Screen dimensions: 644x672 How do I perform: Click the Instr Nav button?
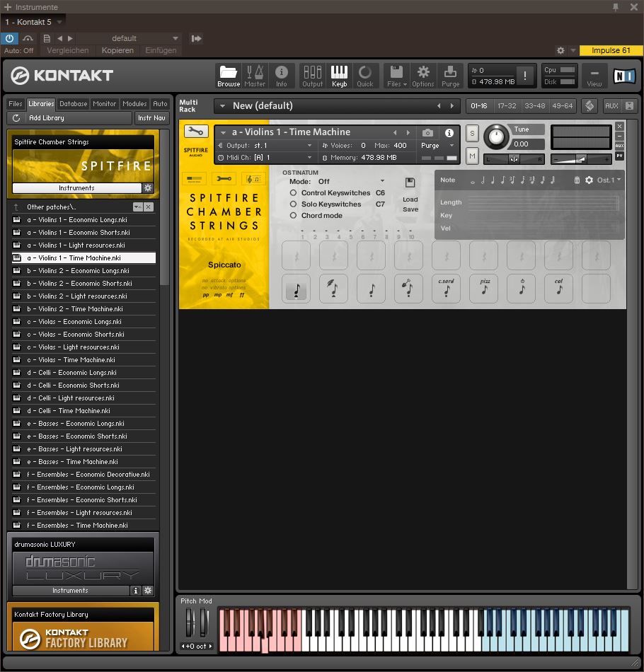151,118
